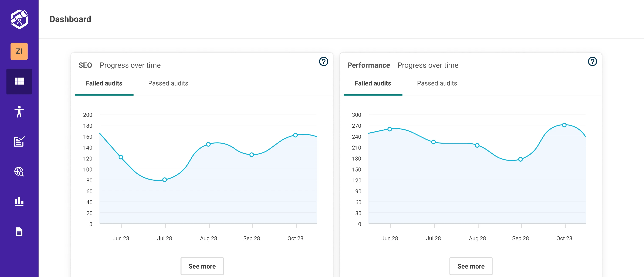The height and width of the screenshot is (277, 644).
Task: Open the ZI project avatar
Action: 19,51
